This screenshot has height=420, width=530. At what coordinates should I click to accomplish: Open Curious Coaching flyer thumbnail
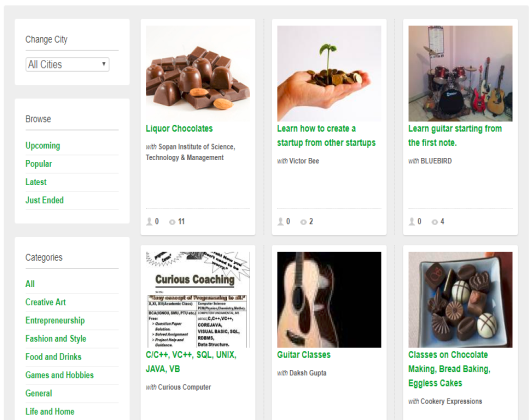(x=198, y=299)
